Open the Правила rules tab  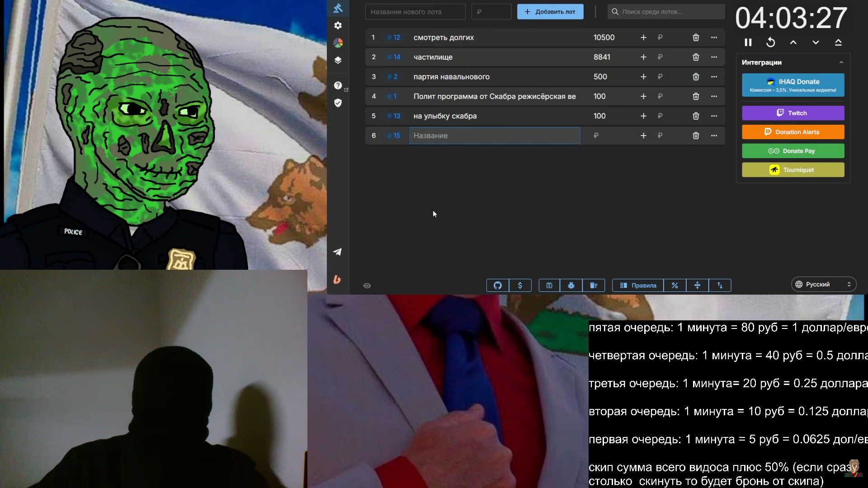pyautogui.click(x=638, y=285)
